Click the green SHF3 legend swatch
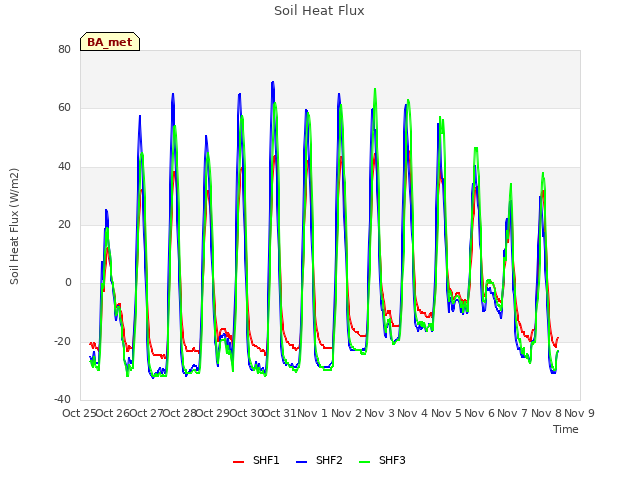The width and height of the screenshot is (640, 480). click(x=364, y=462)
